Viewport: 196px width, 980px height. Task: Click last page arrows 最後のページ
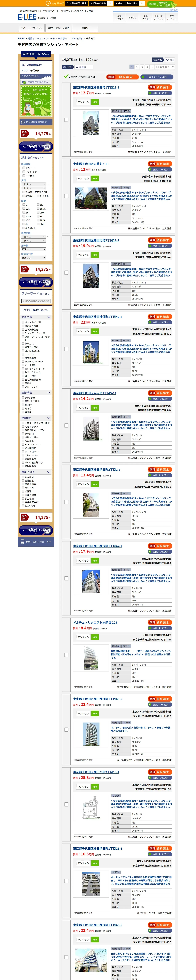[164, 67]
